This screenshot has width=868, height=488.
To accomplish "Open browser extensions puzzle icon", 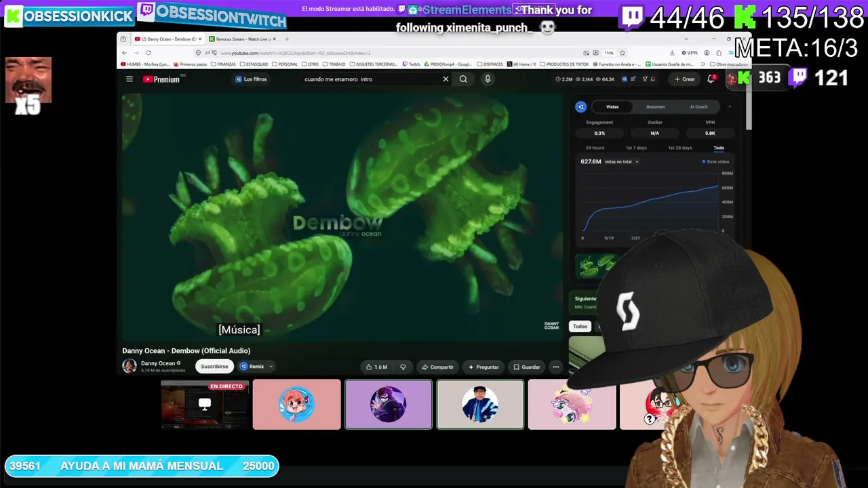I will (718, 53).
